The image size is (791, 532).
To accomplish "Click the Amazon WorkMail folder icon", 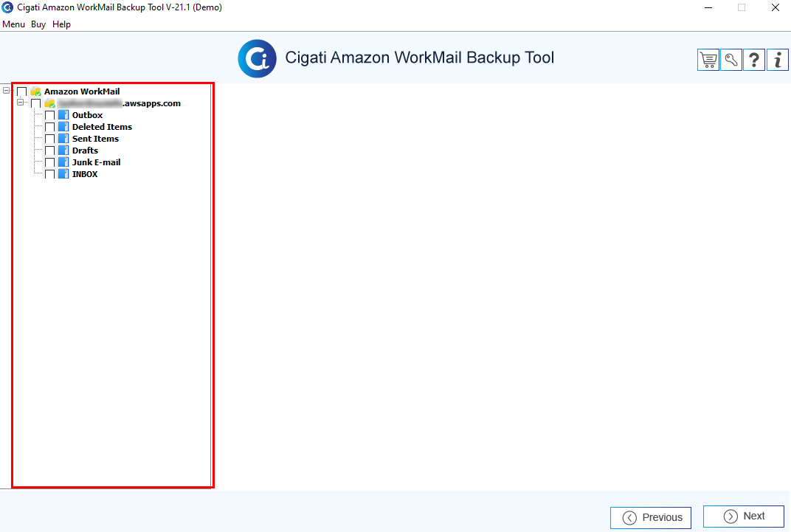I will pyautogui.click(x=35, y=91).
